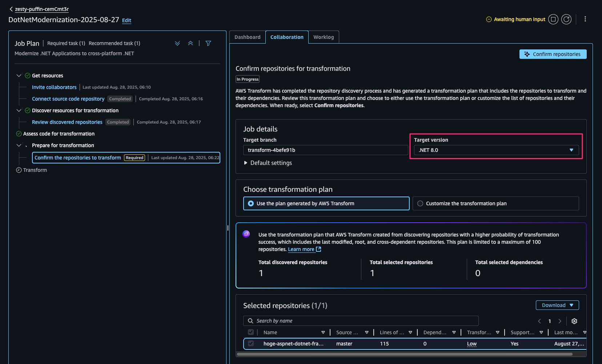This screenshot has width=602, height=364.
Task: Collapse the Get resources section
Action: [x=19, y=76]
